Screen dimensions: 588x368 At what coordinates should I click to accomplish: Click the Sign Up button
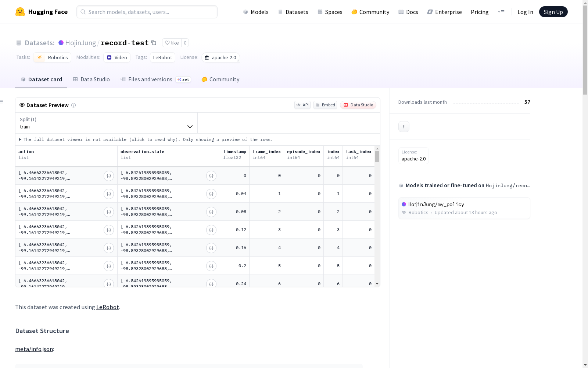[x=553, y=12]
